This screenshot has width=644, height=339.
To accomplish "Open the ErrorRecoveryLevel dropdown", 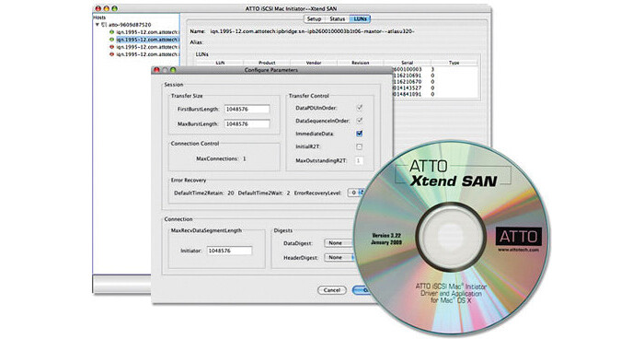I will click(356, 193).
